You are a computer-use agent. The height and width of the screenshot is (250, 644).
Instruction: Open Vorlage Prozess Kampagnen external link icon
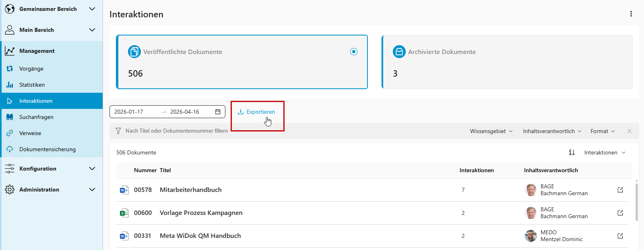coord(620,213)
